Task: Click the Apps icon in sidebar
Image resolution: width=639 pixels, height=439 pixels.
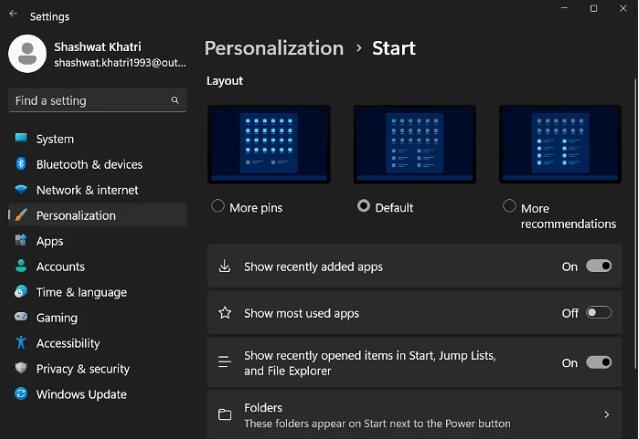Action: tap(21, 240)
